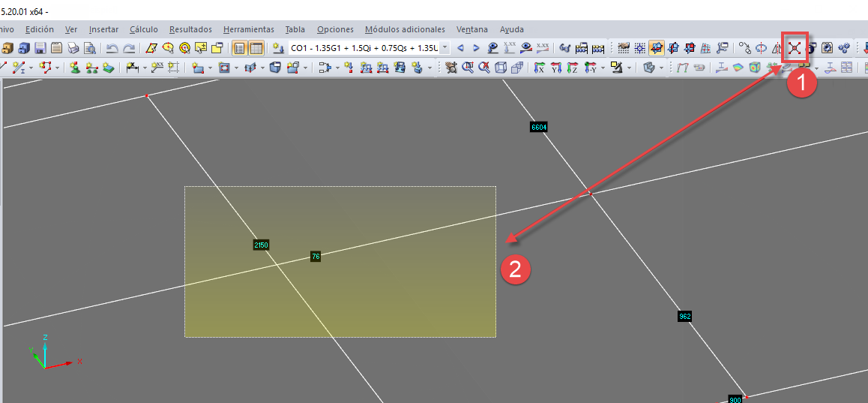Click the Rotate objects icon
This screenshot has height=403, width=868.
(x=761, y=48)
